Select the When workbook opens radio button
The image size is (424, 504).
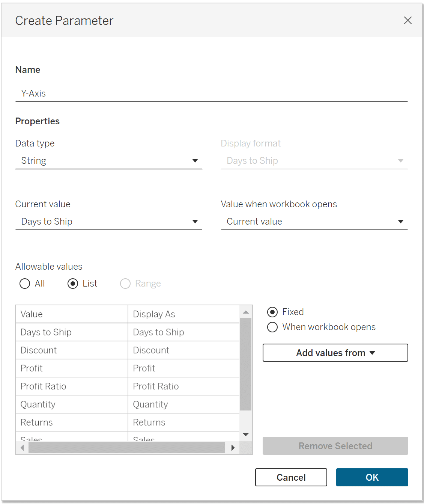click(272, 327)
